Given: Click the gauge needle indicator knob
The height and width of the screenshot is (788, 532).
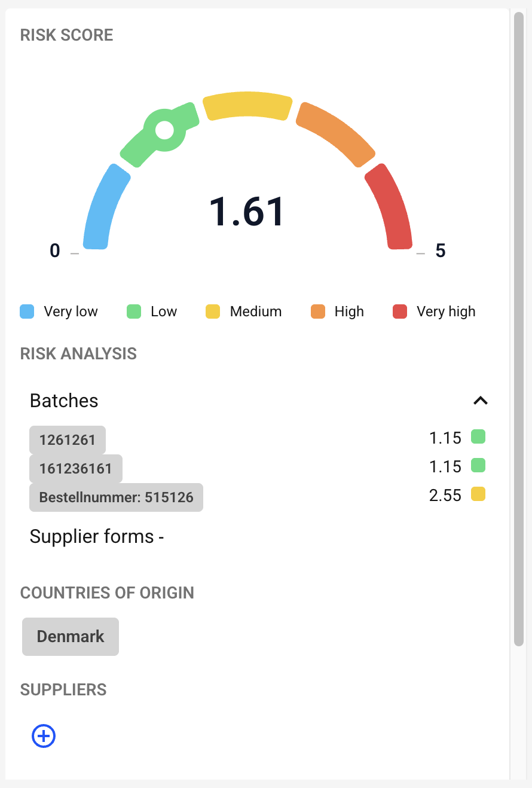Looking at the screenshot, I should coord(164,130).
